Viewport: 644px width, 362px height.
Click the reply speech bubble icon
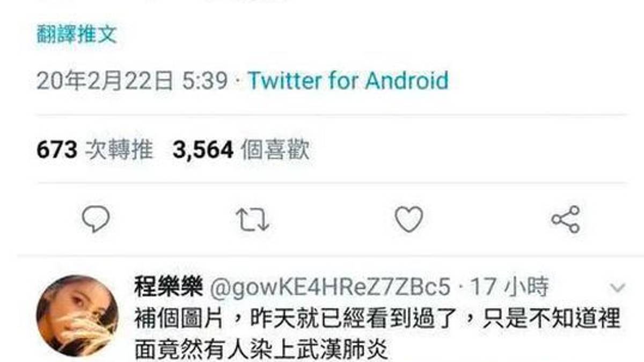pos(96,219)
